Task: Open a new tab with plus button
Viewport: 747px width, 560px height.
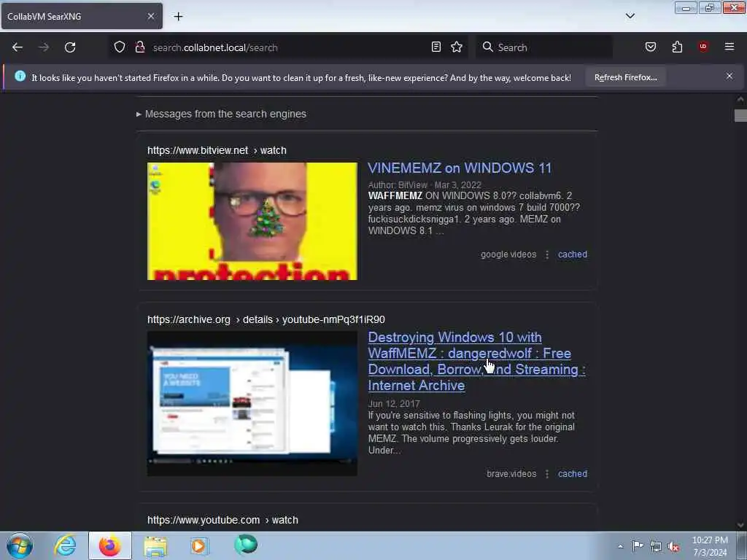Action: coord(178,17)
